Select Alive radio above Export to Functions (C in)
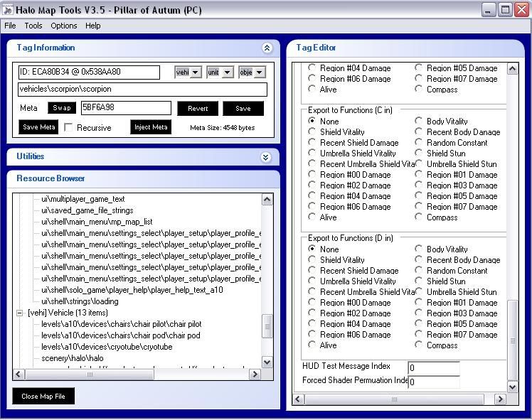The width and height of the screenshot is (532, 420). coord(312,89)
